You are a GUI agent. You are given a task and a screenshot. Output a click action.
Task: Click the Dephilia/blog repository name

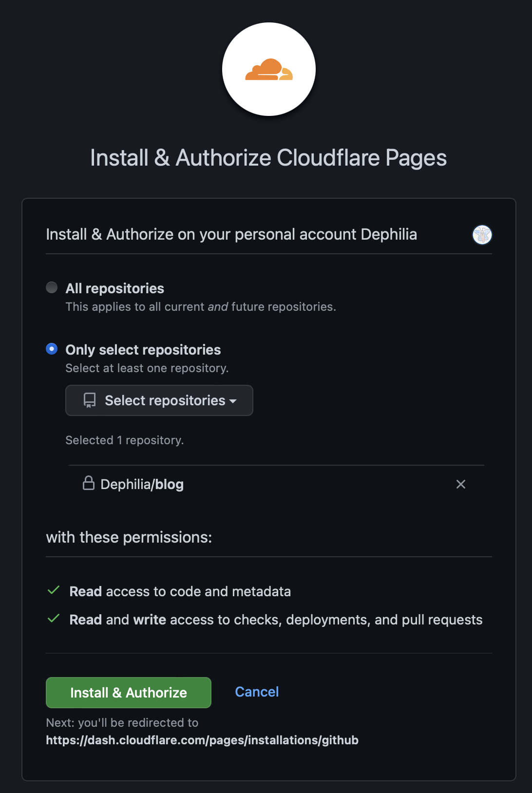142,484
